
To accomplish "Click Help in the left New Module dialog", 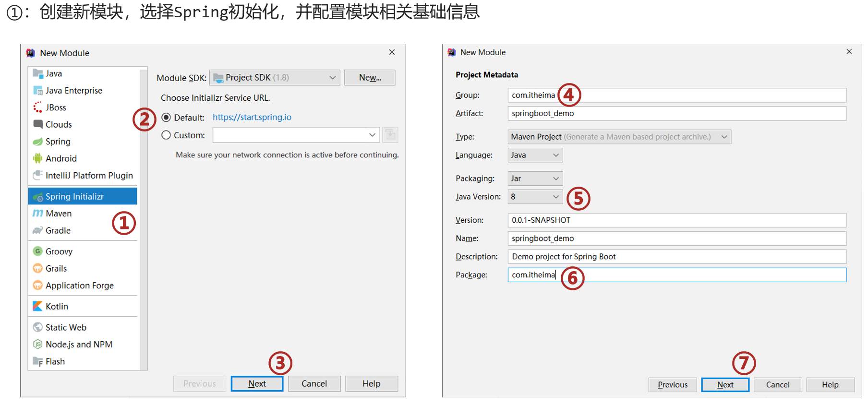I will 372,383.
